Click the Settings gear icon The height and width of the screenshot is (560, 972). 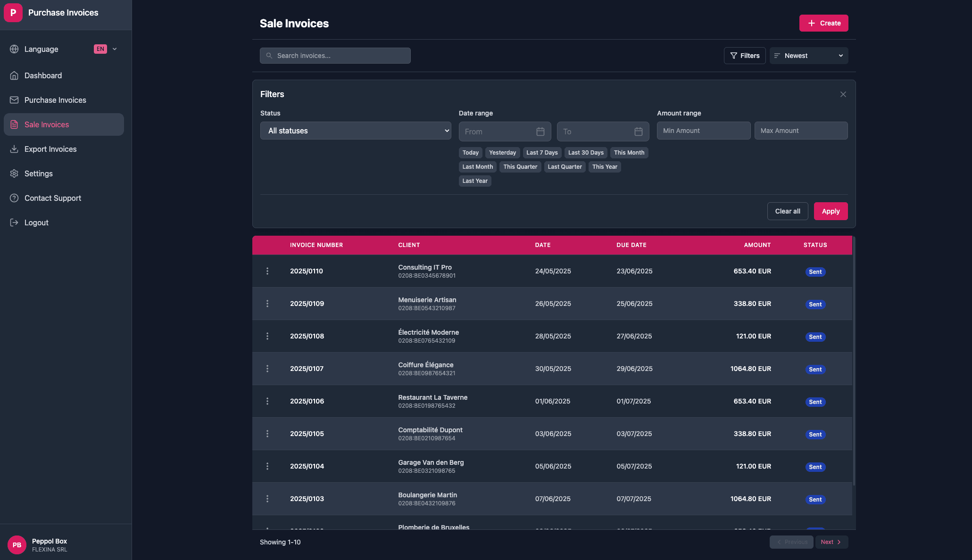tap(14, 173)
